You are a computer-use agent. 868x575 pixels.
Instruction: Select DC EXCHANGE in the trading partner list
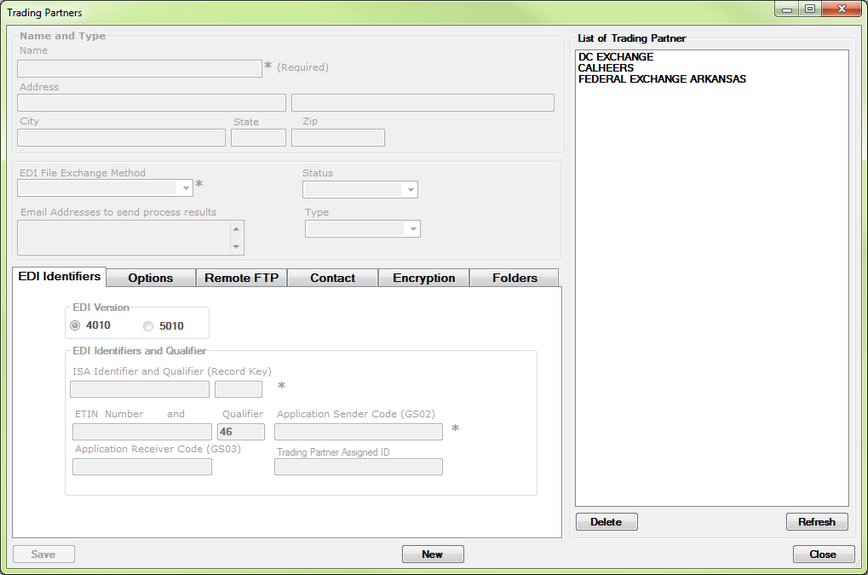pyautogui.click(x=615, y=57)
